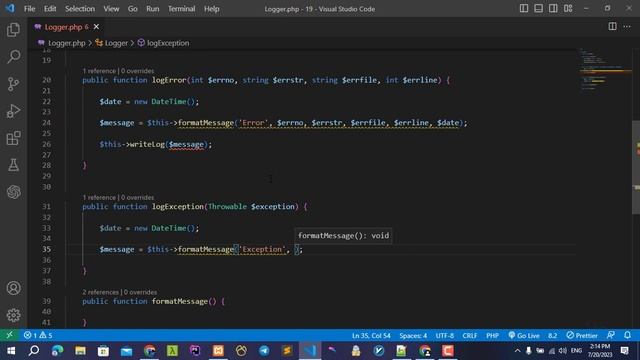Open problems indicator showing 1 error 5 warnings
640x360 pixels.
38,335
